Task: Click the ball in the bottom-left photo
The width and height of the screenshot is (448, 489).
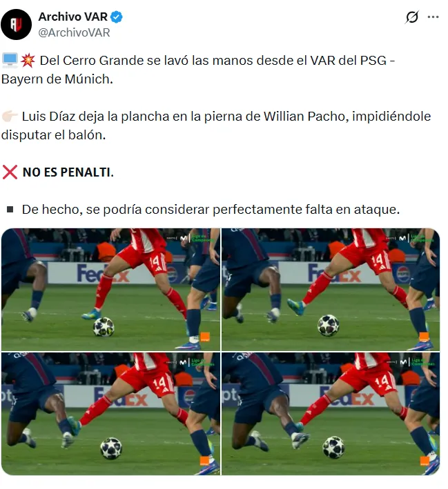Action: point(111,448)
